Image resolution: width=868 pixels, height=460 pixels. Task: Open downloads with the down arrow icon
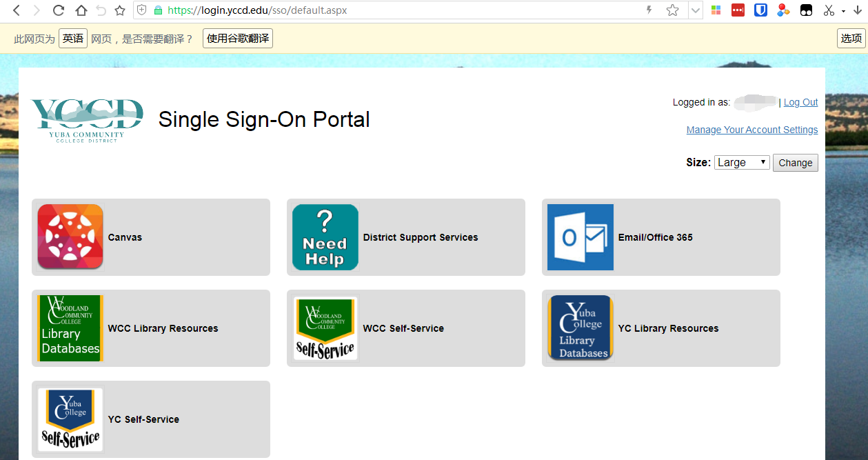[x=857, y=10]
